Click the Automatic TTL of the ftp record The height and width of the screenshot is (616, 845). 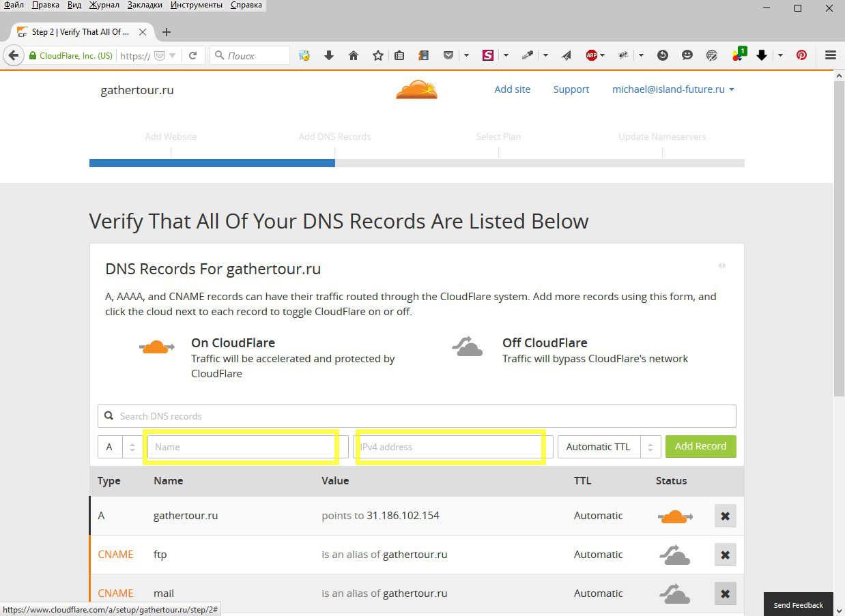[599, 555]
